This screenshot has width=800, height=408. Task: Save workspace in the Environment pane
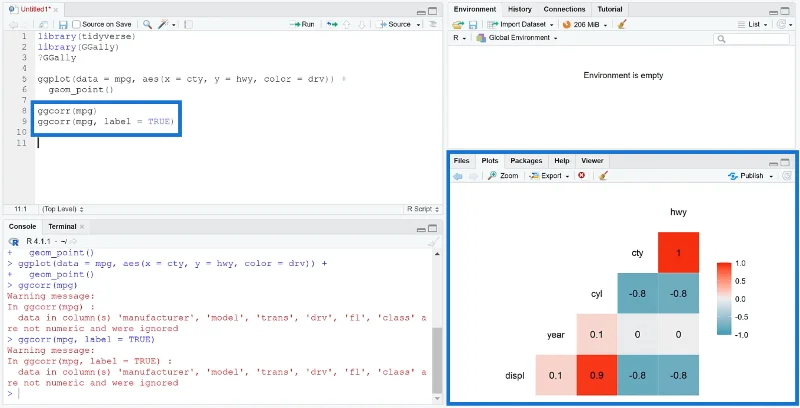(x=473, y=24)
